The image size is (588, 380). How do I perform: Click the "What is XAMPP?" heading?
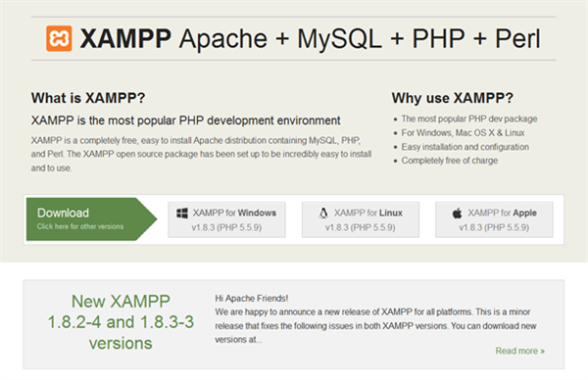(x=88, y=98)
